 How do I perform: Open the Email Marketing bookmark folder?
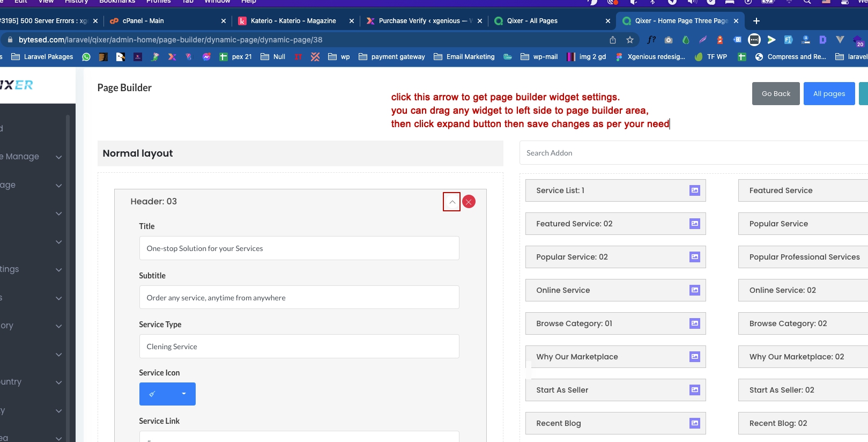pyautogui.click(x=464, y=57)
